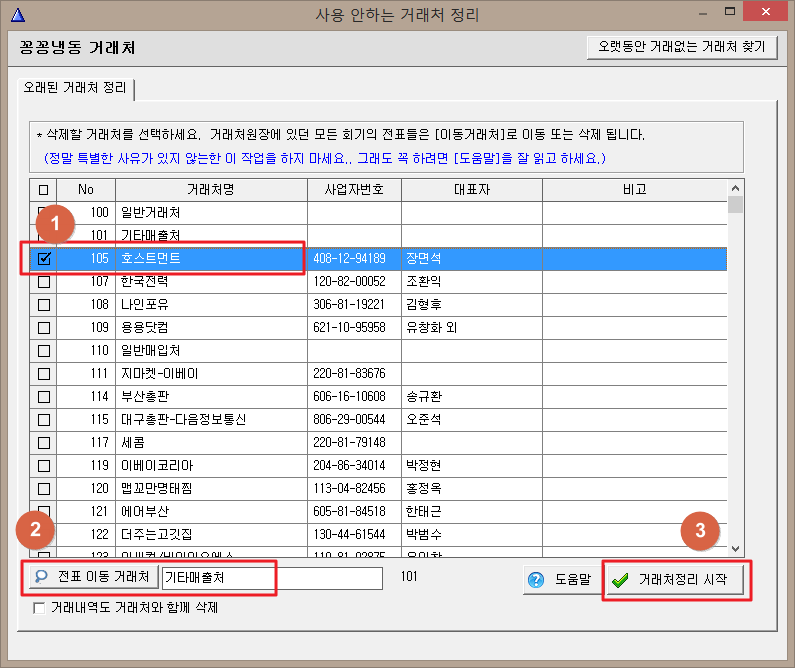Enable 거래내역도 거래처와 함께 삭제 checkbox
The image size is (795, 668).
39,608
